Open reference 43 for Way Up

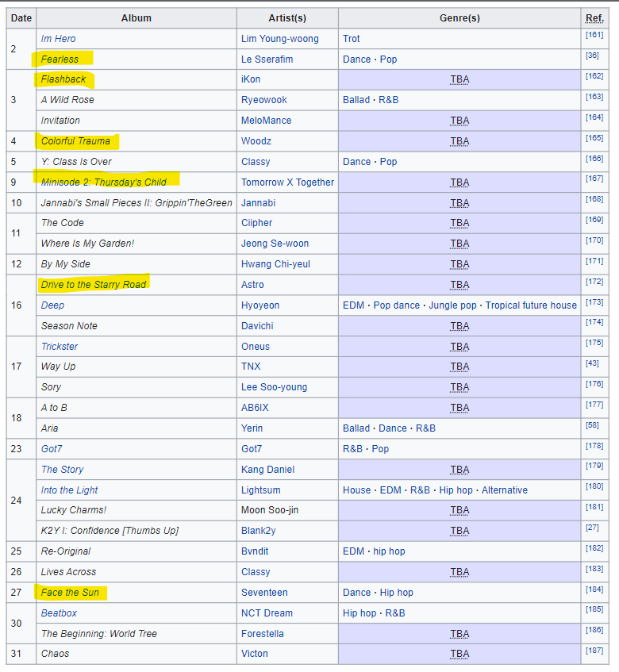(593, 363)
